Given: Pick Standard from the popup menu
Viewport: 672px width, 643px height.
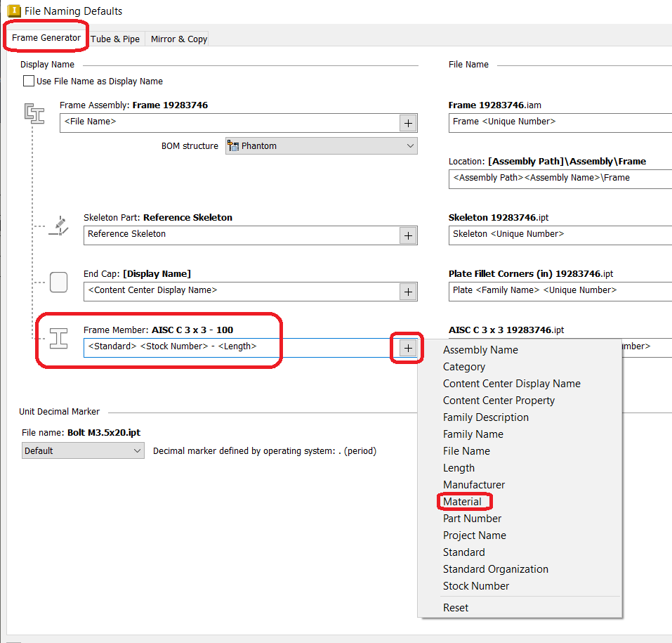Looking at the screenshot, I should pyautogui.click(x=464, y=552).
